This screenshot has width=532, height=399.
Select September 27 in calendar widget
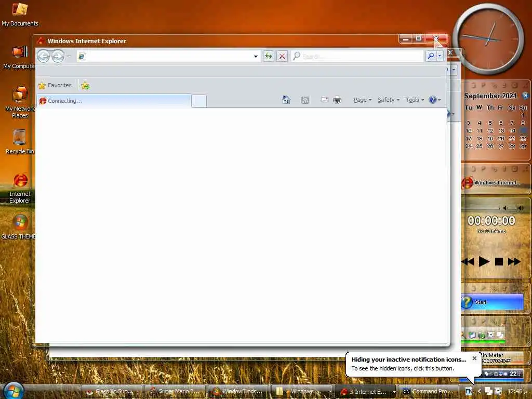(501, 146)
